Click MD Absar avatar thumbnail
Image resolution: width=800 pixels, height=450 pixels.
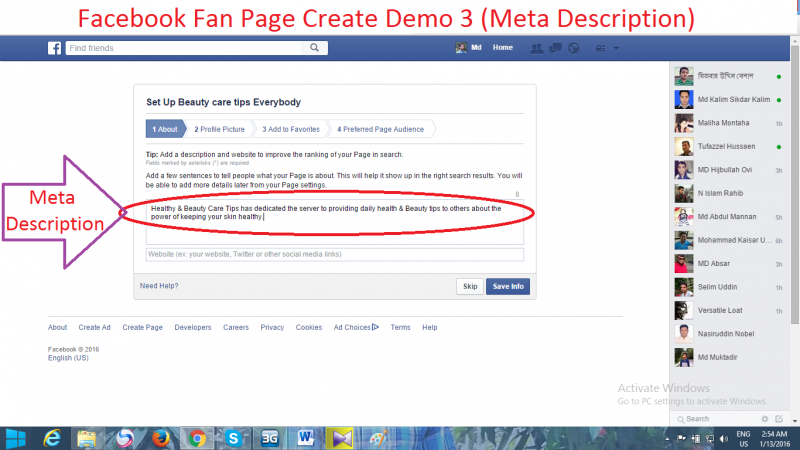[684, 264]
